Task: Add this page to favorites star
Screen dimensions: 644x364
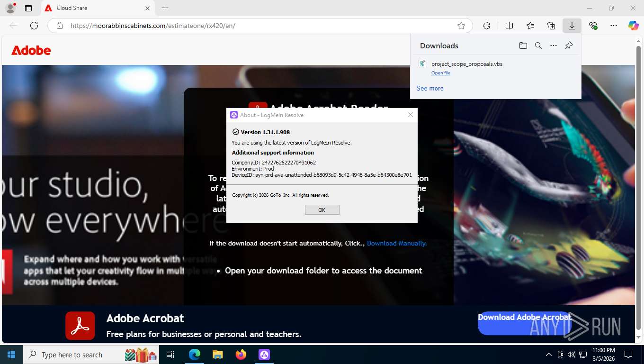Action: tap(461, 26)
